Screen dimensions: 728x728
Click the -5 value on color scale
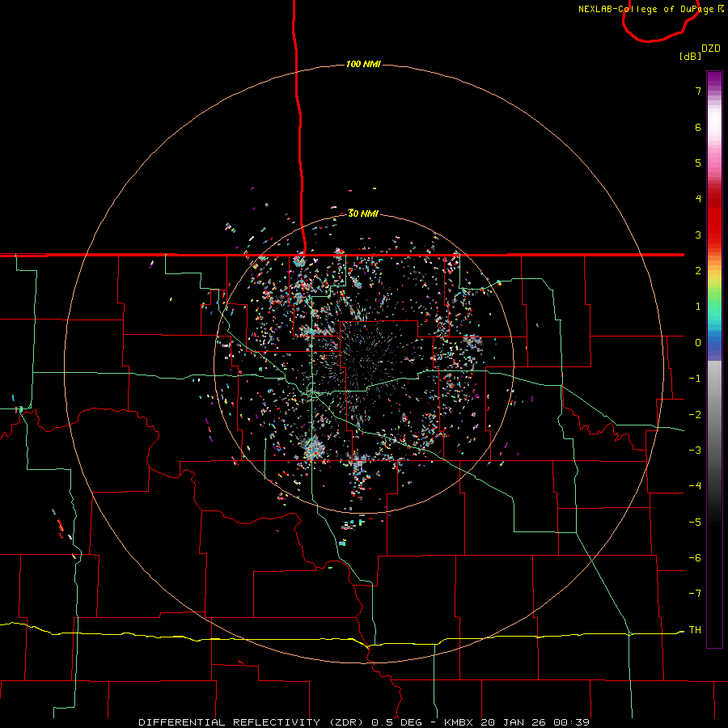pyautogui.click(x=695, y=523)
